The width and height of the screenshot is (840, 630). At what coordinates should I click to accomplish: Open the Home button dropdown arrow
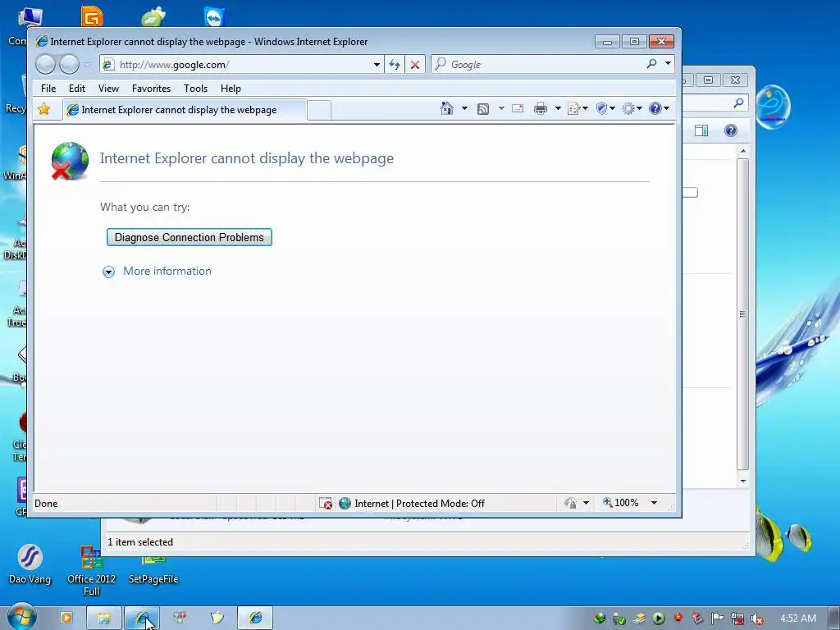(x=464, y=109)
